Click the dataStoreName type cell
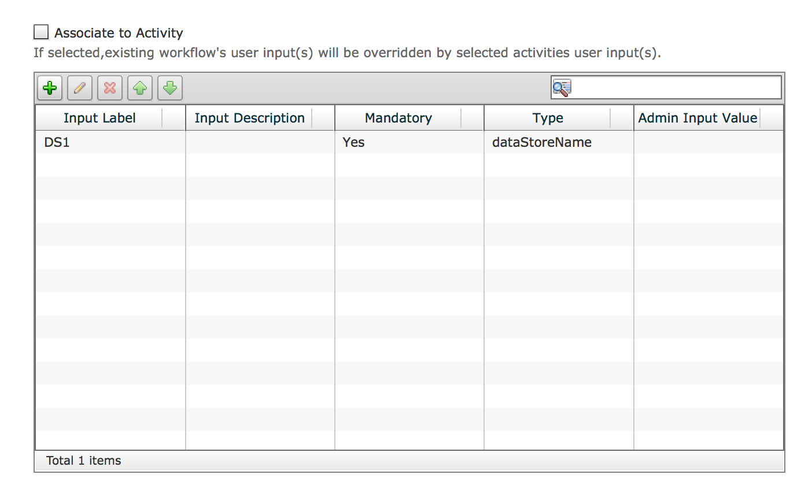This screenshot has height=504, width=812. click(x=559, y=142)
